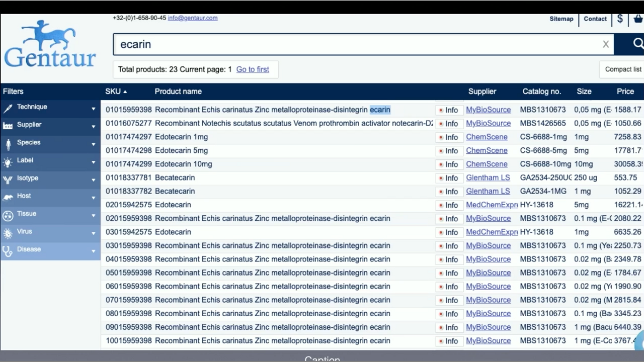Click the Supplier factory icon
This screenshot has width=644, height=362.
(8, 126)
